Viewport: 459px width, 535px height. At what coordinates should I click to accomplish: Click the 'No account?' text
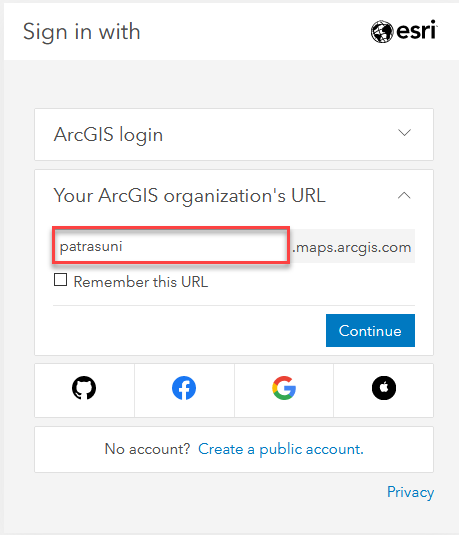coord(147,449)
